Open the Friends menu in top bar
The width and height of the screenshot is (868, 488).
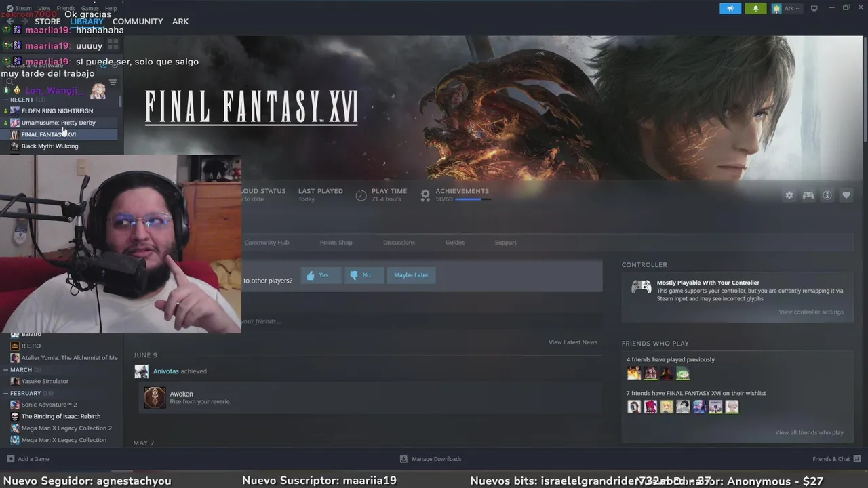[x=66, y=8]
